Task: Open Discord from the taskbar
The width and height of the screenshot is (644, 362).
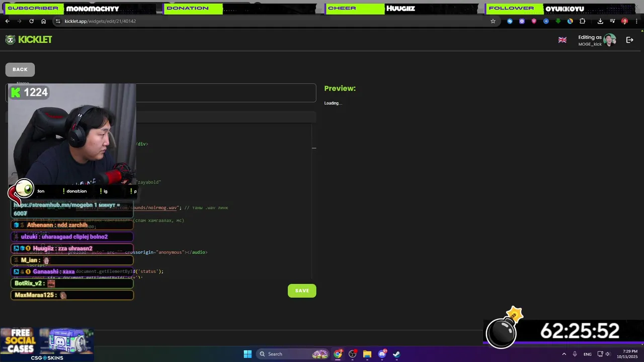Action: click(382, 354)
